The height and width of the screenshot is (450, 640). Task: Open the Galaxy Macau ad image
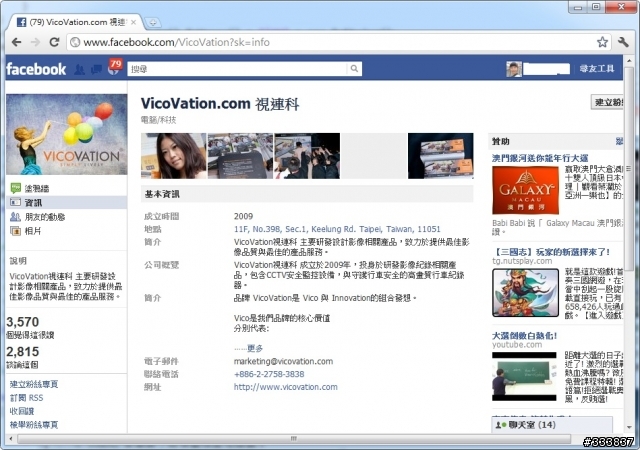coord(525,190)
